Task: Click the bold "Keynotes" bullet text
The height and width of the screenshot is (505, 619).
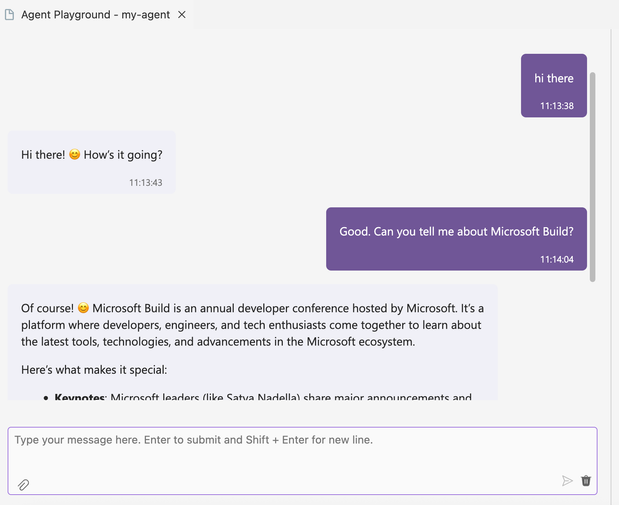Action: [79, 398]
